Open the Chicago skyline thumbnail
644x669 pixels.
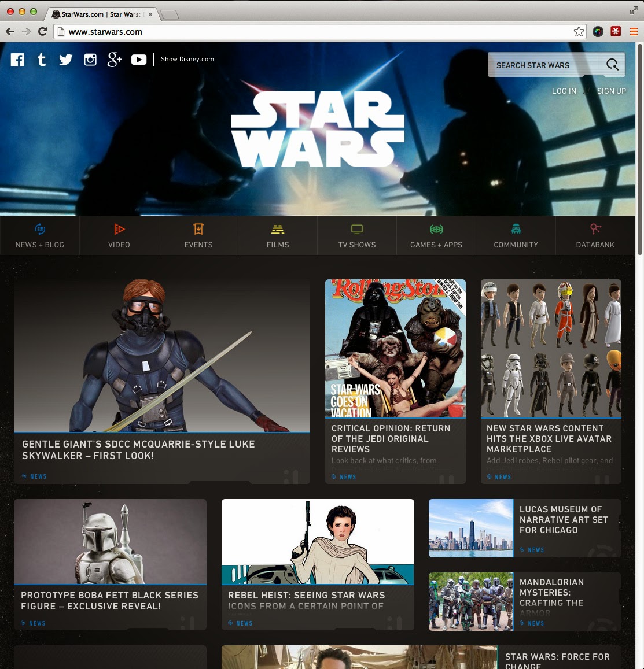[470, 528]
